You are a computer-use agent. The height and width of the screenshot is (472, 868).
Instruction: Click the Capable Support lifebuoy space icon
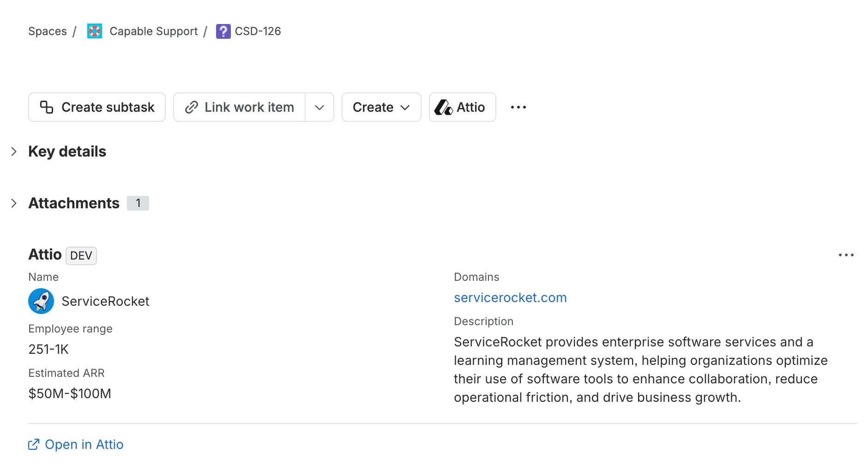click(95, 31)
